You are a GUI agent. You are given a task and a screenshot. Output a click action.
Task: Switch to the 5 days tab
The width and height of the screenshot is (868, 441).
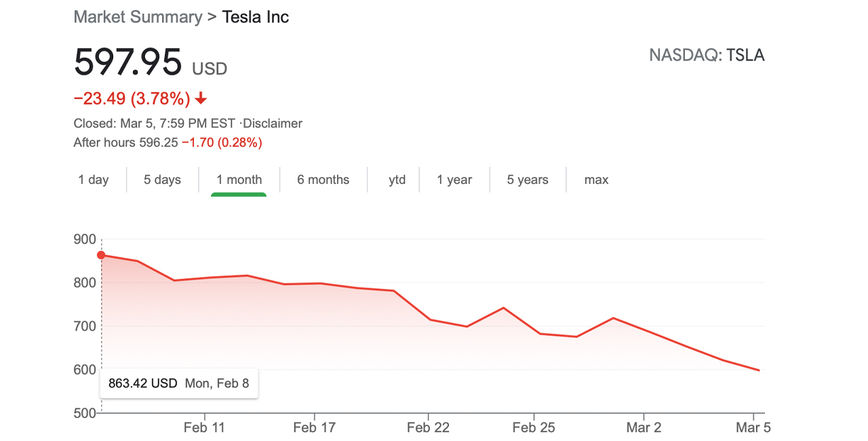(162, 180)
